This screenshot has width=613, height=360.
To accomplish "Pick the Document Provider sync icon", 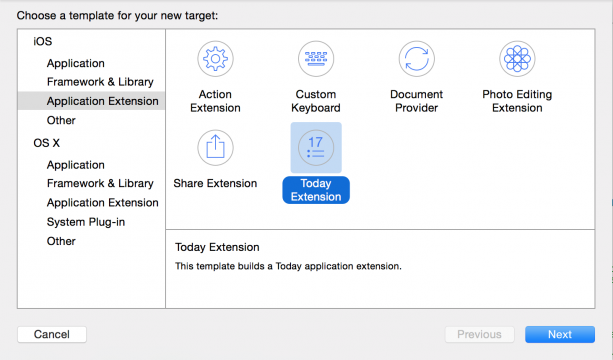I will pyautogui.click(x=417, y=59).
